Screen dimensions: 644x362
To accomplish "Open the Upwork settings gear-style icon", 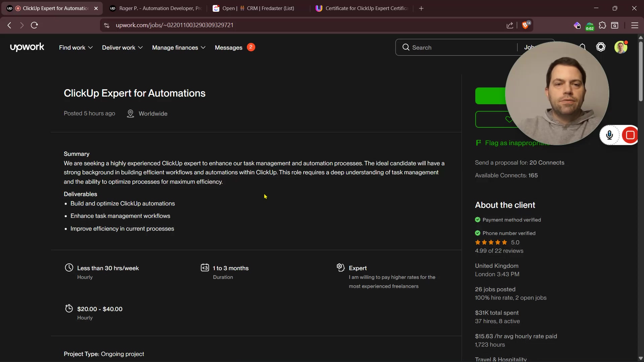I will [x=601, y=47].
